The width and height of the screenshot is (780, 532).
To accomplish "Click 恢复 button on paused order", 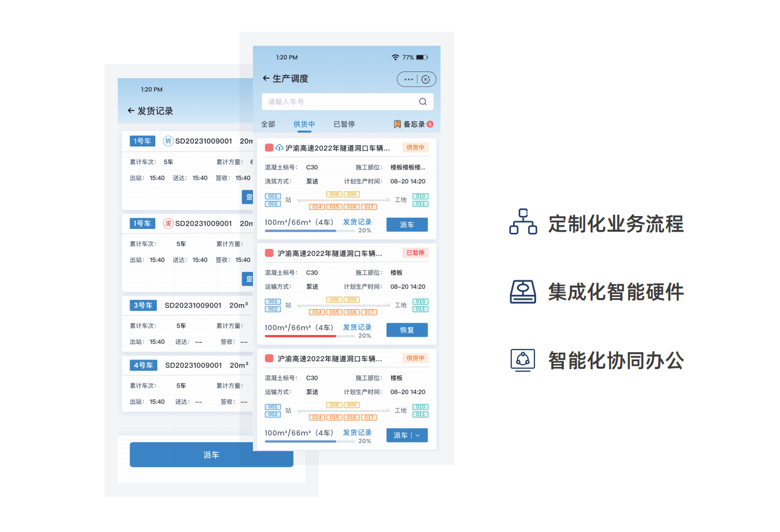I will [x=407, y=330].
